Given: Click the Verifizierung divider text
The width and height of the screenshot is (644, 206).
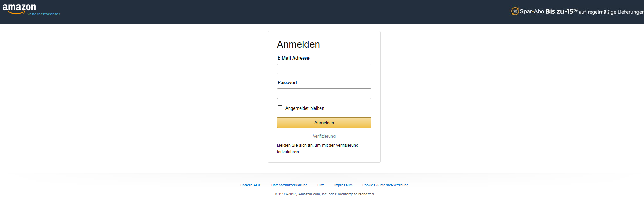Looking at the screenshot, I should tap(324, 136).
